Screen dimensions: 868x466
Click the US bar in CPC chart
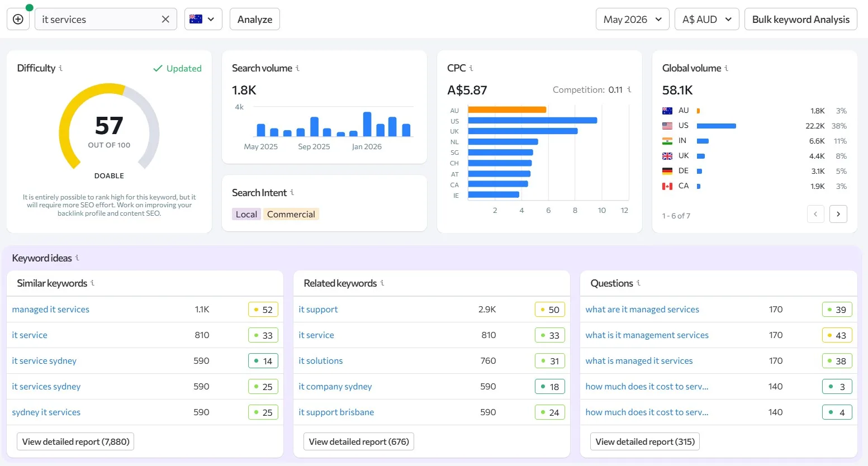coord(533,121)
